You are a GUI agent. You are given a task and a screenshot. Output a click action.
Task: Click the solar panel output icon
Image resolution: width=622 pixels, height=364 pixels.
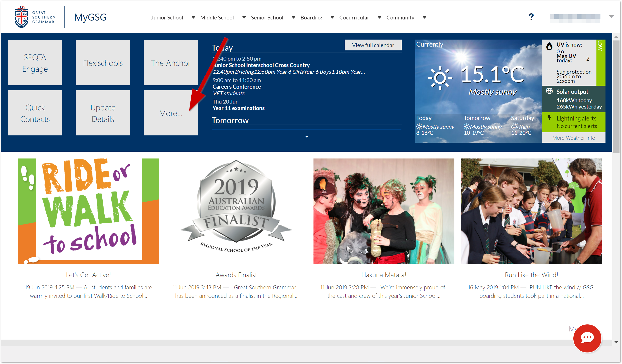pyautogui.click(x=549, y=91)
